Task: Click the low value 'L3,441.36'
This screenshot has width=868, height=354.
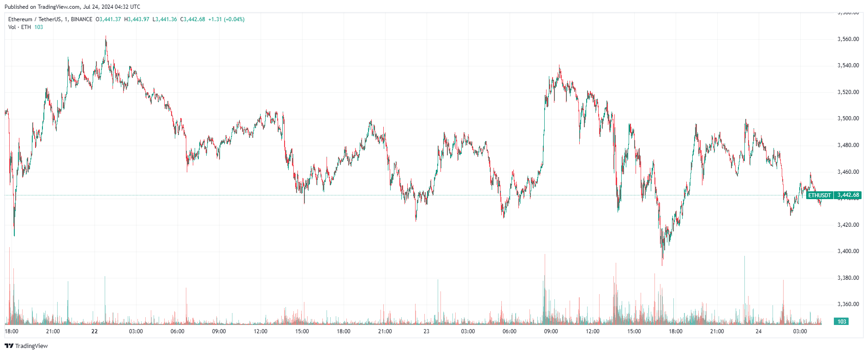Action: (x=165, y=19)
